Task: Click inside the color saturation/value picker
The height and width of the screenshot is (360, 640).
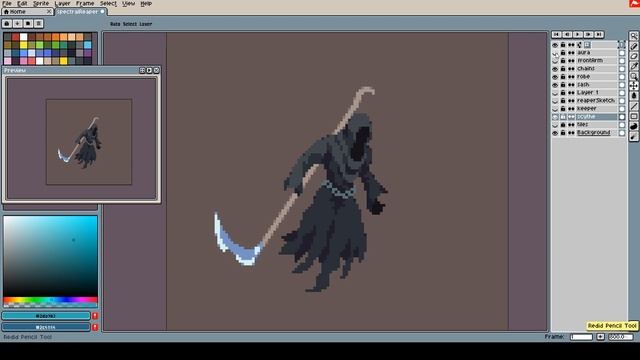Action: (x=51, y=256)
